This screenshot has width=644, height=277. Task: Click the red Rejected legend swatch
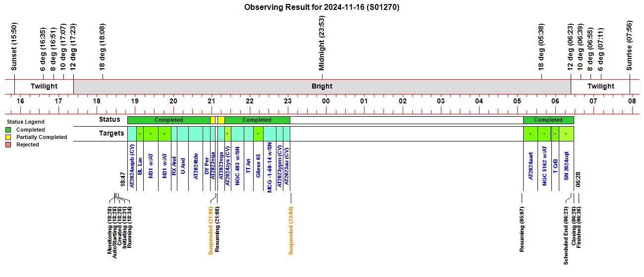9,145
